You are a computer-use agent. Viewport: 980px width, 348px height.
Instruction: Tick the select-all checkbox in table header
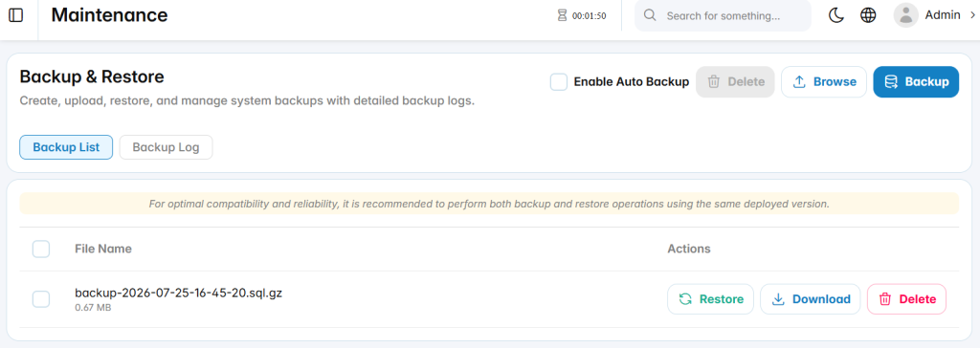(x=41, y=250)
